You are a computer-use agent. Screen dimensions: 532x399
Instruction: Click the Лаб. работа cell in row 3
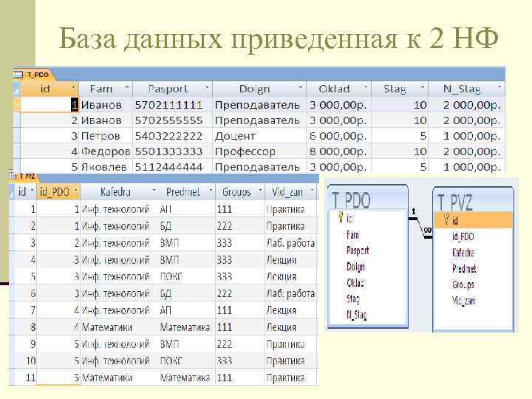pos(291,243)
